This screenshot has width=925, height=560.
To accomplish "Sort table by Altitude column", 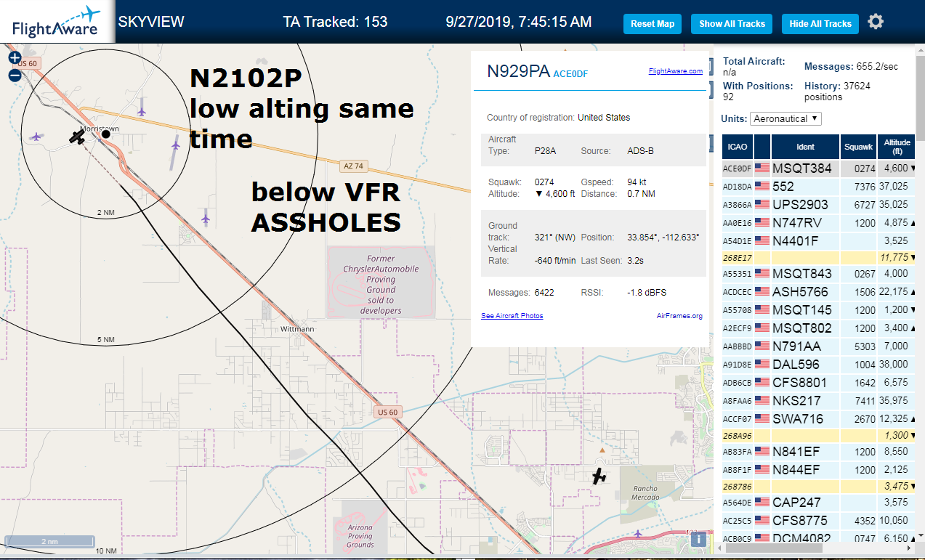I will (x=897, y=147).
